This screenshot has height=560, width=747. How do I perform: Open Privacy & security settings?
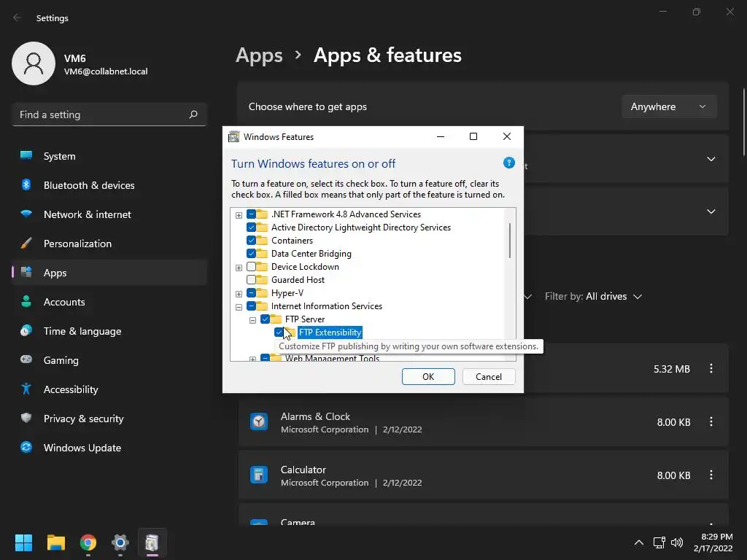tap(109, 419)
